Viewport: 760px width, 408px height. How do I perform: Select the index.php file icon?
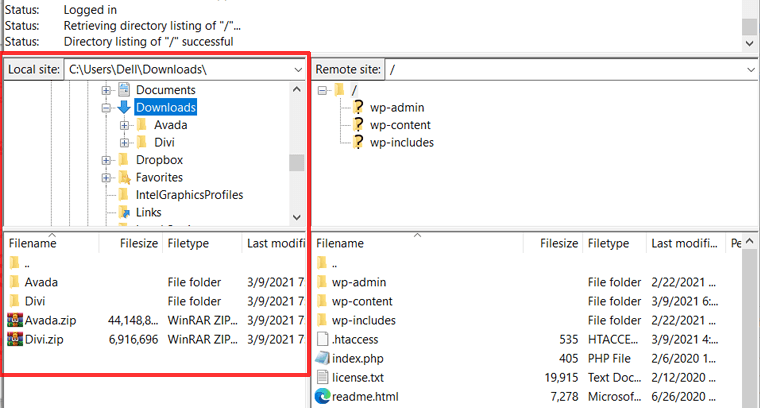(322, 358)
